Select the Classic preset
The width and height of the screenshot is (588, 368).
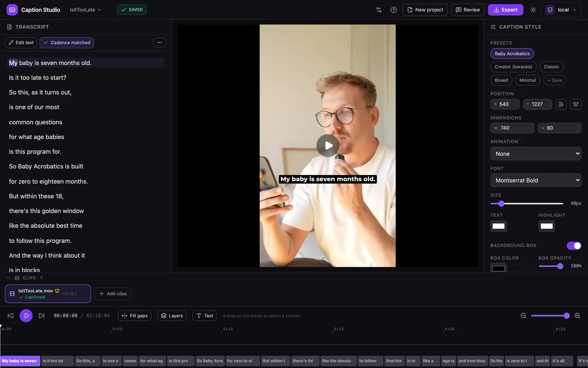point(551,67)
